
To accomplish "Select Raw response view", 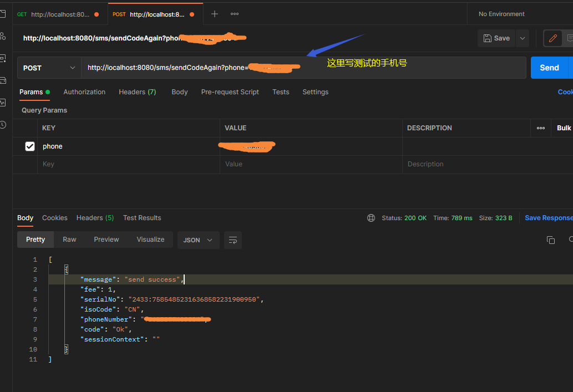I will coord(69,240).
